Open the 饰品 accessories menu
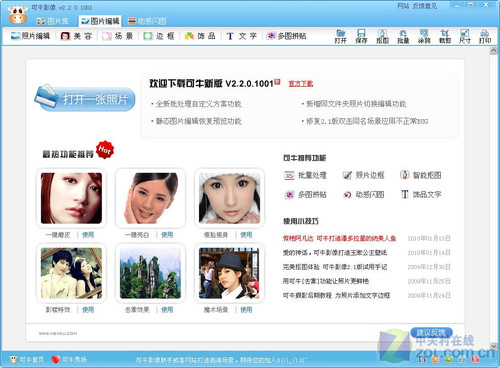 (200, 36)
